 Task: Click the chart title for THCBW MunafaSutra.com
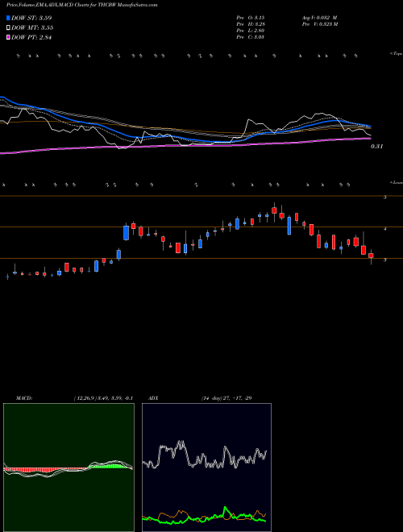tap(82, 5)
